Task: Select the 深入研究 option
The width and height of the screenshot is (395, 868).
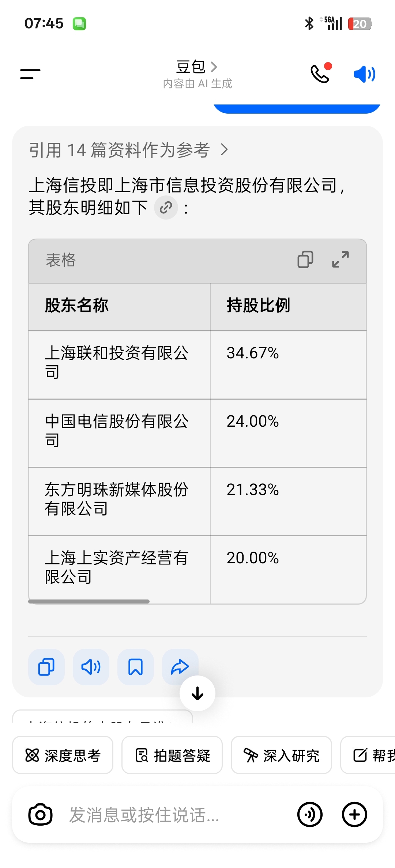Action: point(281,755)
